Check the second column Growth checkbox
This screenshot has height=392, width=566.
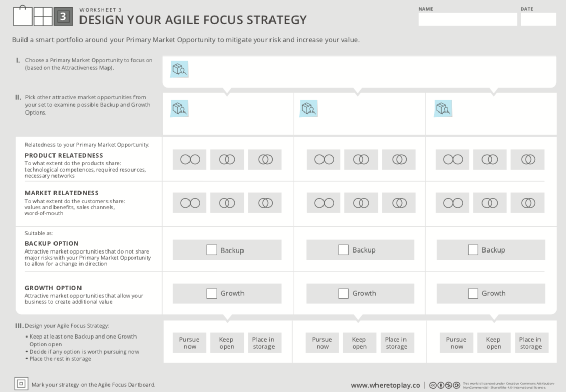(343, 293)
